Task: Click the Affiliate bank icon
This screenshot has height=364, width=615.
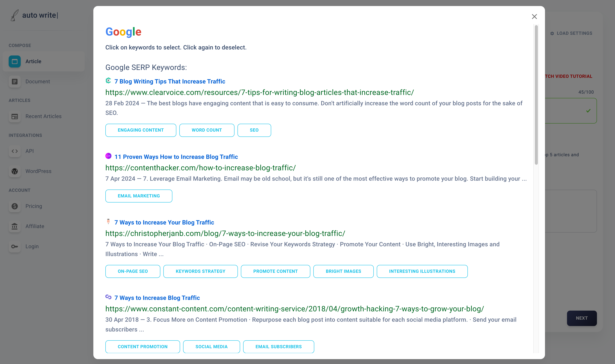Action: (15, 226)
